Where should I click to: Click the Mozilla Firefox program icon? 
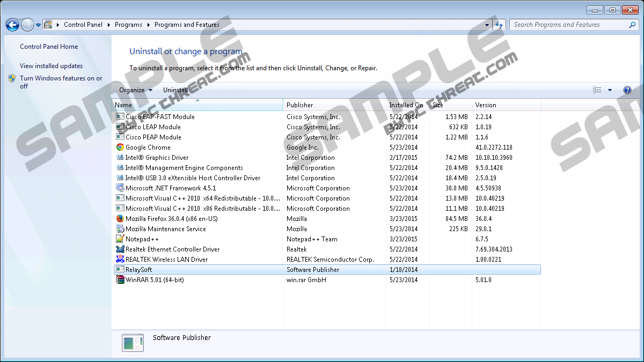120,219
